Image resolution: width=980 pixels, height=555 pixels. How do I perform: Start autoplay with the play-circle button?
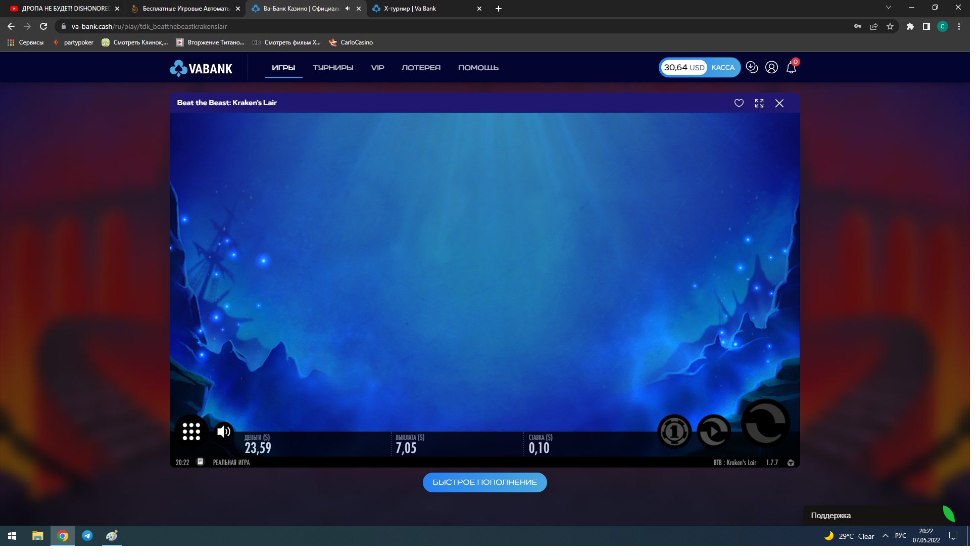click(714, 431)
